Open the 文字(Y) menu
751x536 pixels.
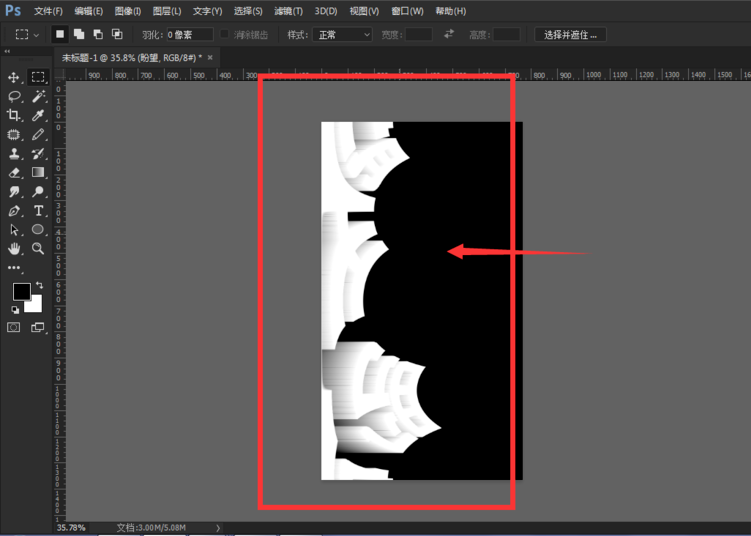click(x=207, y=11)
